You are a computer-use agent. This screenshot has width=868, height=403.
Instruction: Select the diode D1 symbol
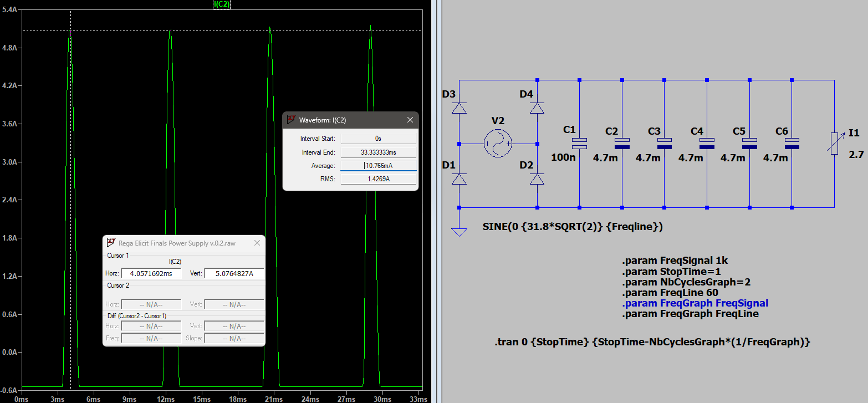coord(459,179)
